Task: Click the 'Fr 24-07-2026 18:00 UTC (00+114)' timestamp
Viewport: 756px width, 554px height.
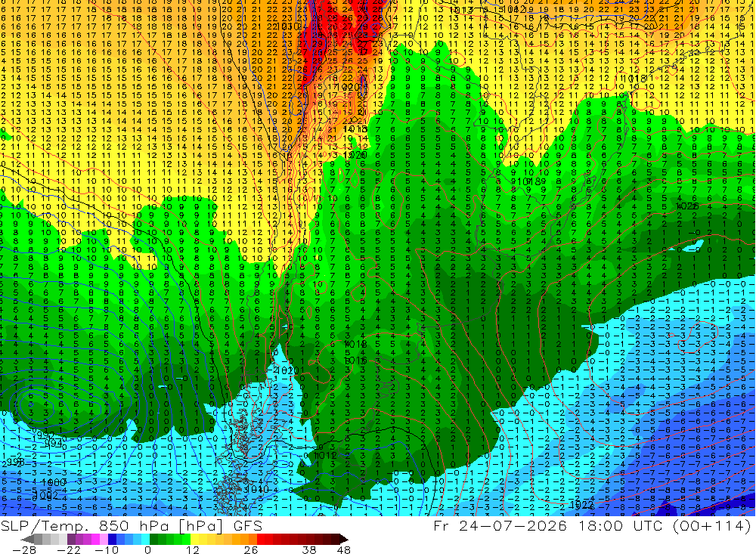Action: 592,525
